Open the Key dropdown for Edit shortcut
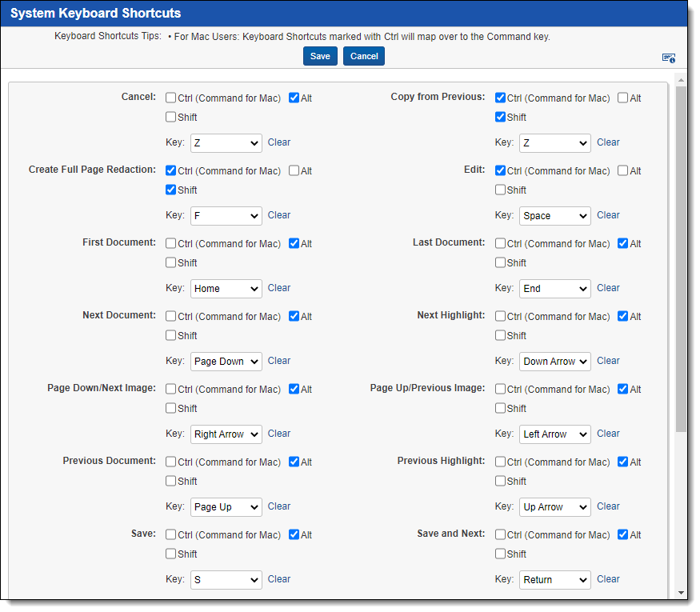 point(554,216)
